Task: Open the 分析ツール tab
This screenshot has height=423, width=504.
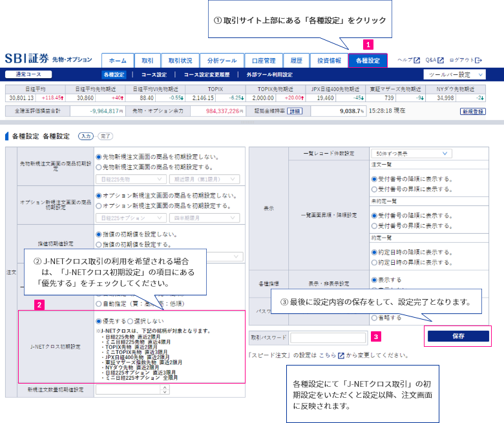Action: [222, 61]
